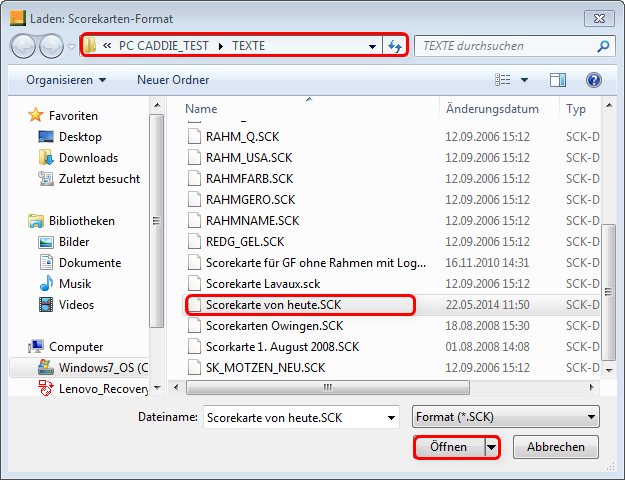Expand the address bar history dropdown
Viewport: 625px width, 480px height.
coord(372,46)
